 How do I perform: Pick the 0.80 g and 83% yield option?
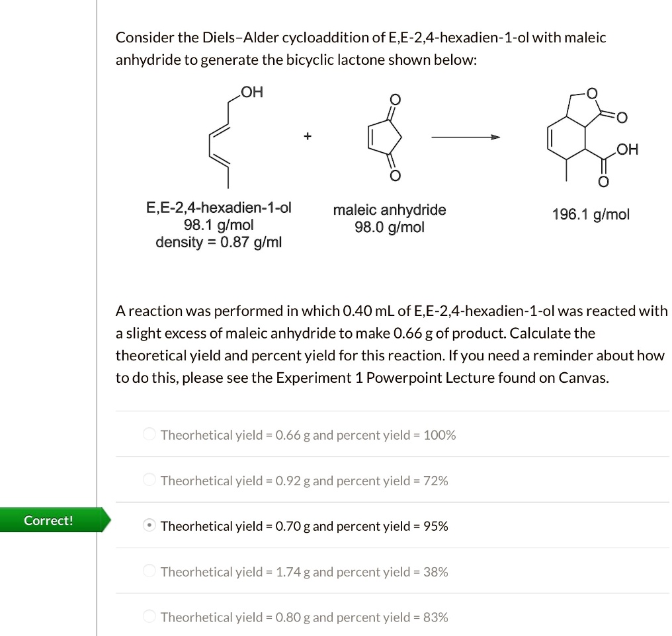[x=304, y=617]
